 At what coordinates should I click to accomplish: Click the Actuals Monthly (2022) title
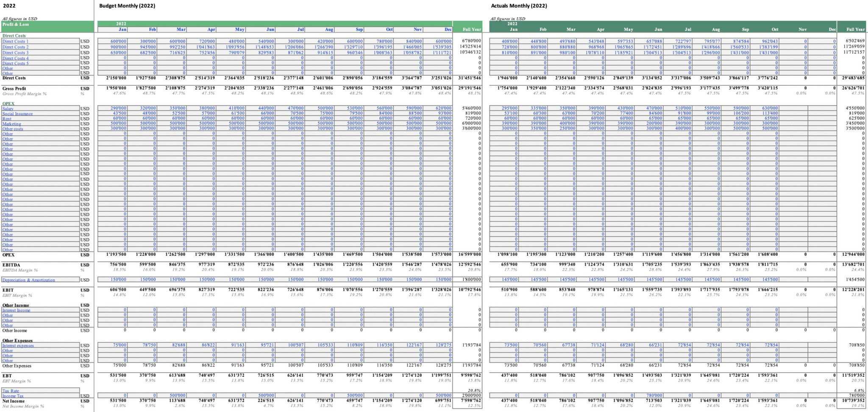(519, 6)
